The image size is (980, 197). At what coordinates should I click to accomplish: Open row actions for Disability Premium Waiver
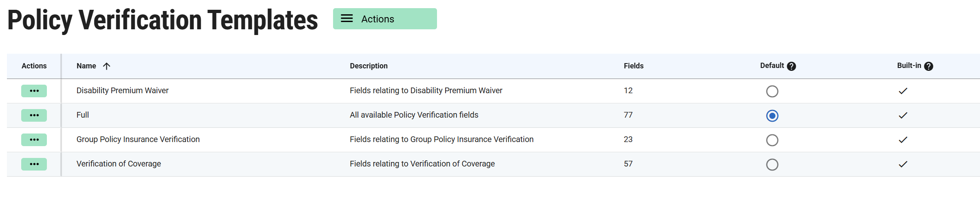click(x=34, y=91)
